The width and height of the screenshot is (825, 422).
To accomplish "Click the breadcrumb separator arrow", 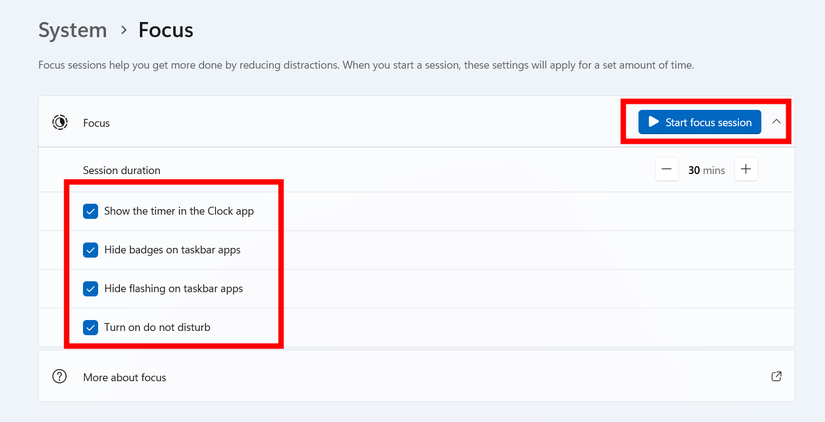I will tap(124, 31).
